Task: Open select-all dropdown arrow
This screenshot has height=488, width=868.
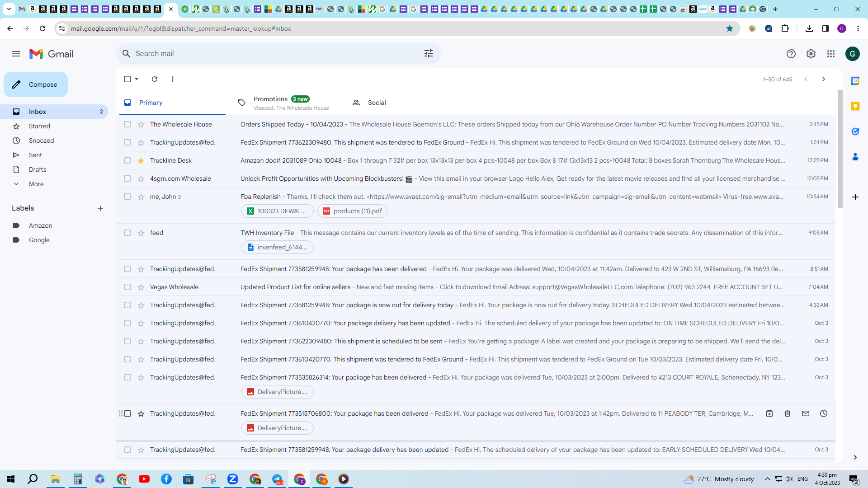Action: (137, 79)
